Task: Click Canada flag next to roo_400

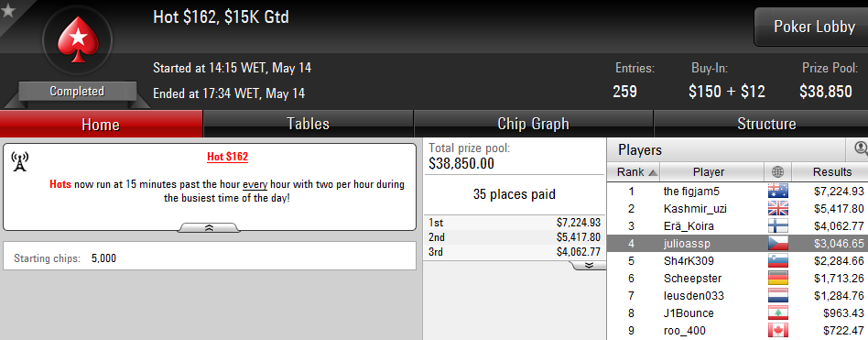Action: coord(777,331)
